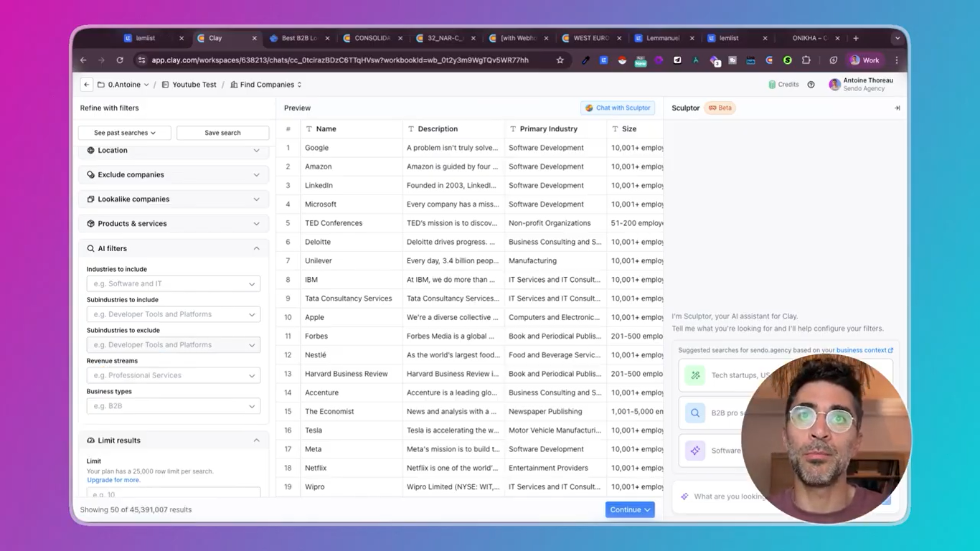Click the Limit number input field
980x551 pixels.
coord(174,494)
